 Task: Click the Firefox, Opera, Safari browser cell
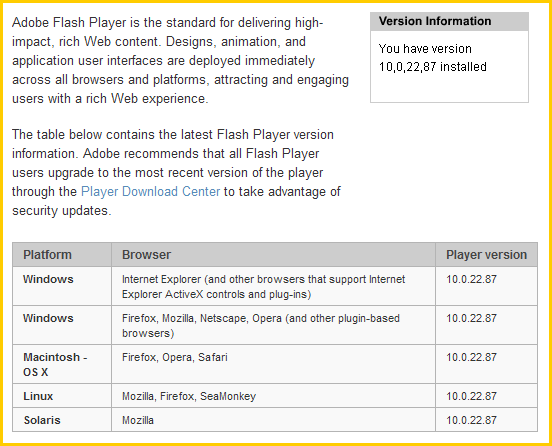(x=273, y=364)
